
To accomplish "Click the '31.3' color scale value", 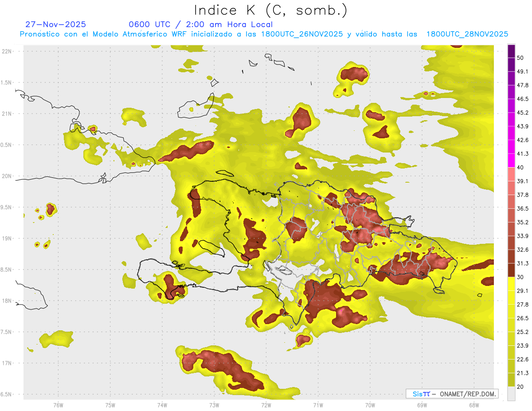I will coord(523,263).
